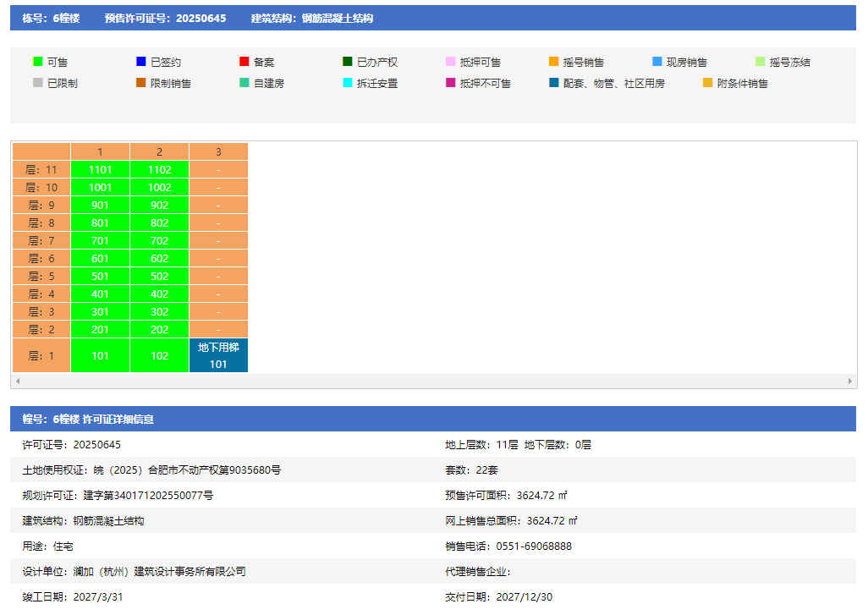Image resolution: width=868 pixels, height=615 pixels.
Task: View unit 701 information
Action: point(100,240)
